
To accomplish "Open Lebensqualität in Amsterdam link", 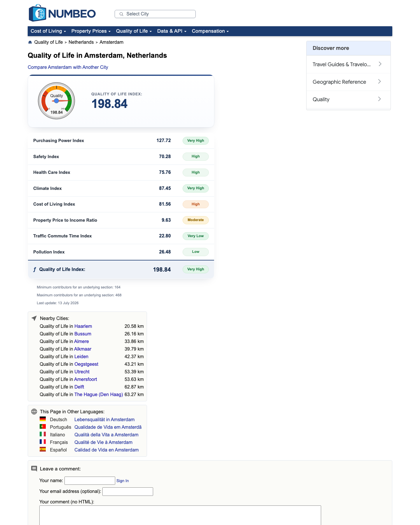I will 104,419.
